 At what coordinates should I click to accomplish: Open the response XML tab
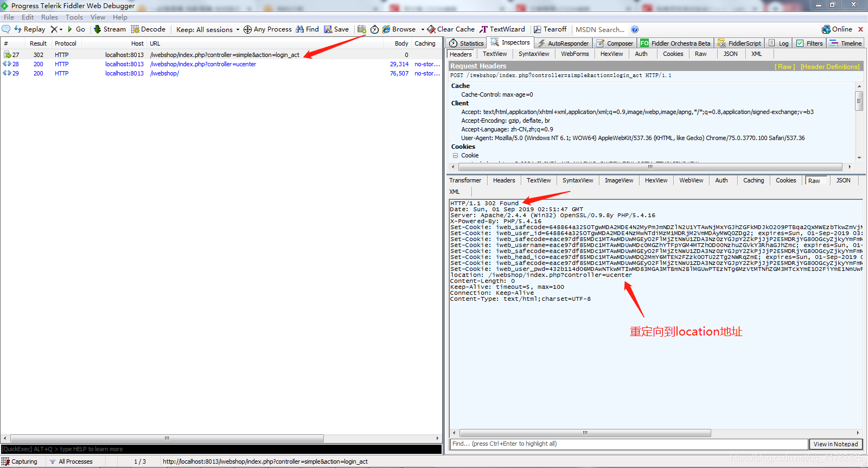coord(455,192)
